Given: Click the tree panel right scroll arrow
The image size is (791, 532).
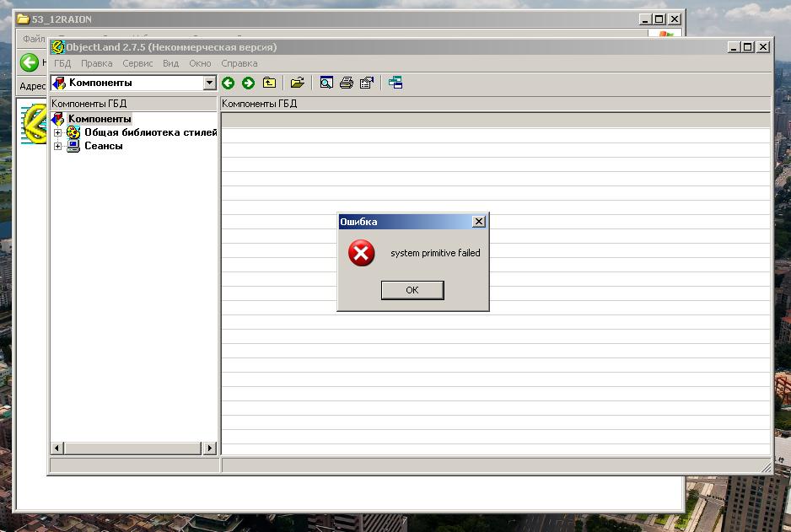Looking at the screenshot, I should tap(211, 449).
